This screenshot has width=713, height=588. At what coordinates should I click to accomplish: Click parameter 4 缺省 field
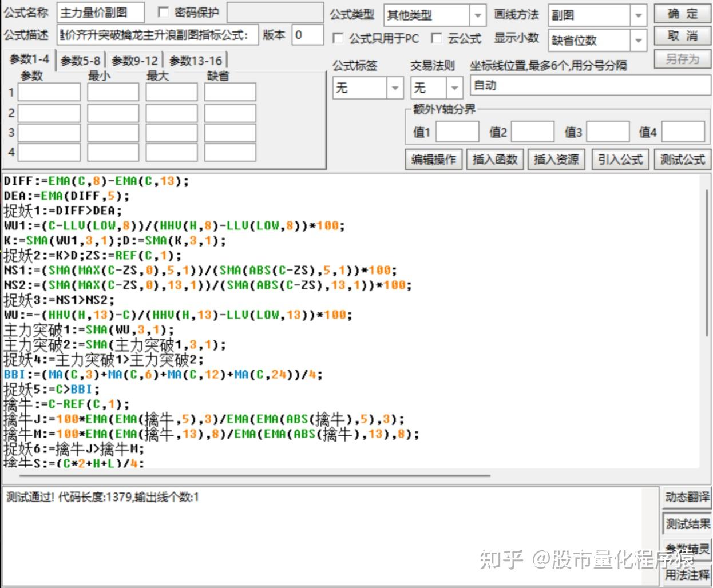(x=230, y=152)
